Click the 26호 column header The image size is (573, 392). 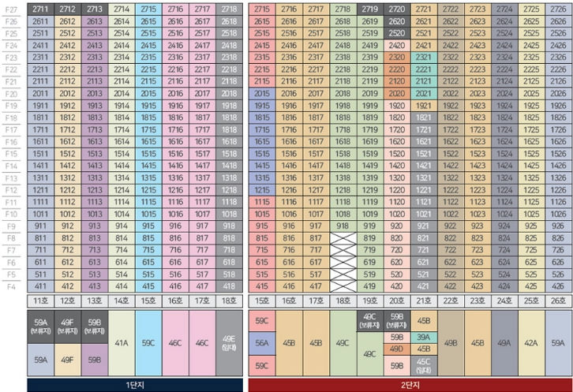coord(558,301)
